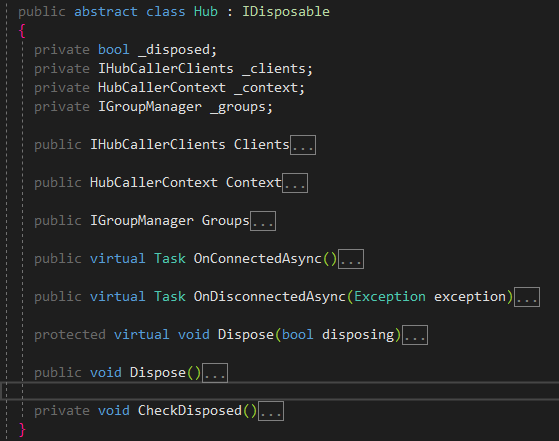Click the _disposed field name
Viewport: 559px width, 441px height.
tap(175, 50)
